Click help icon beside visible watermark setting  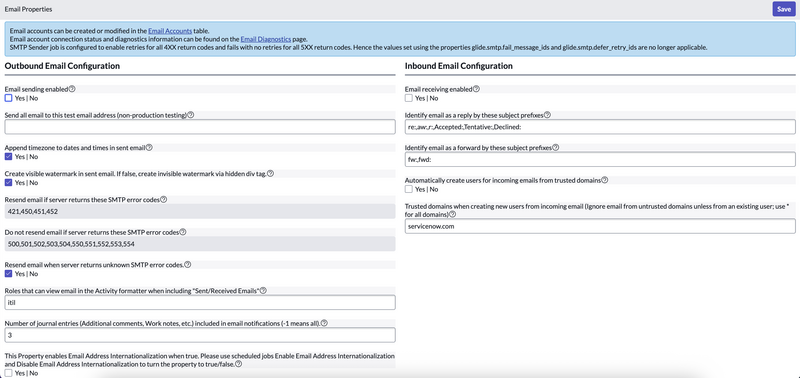[x=270, y=173]
